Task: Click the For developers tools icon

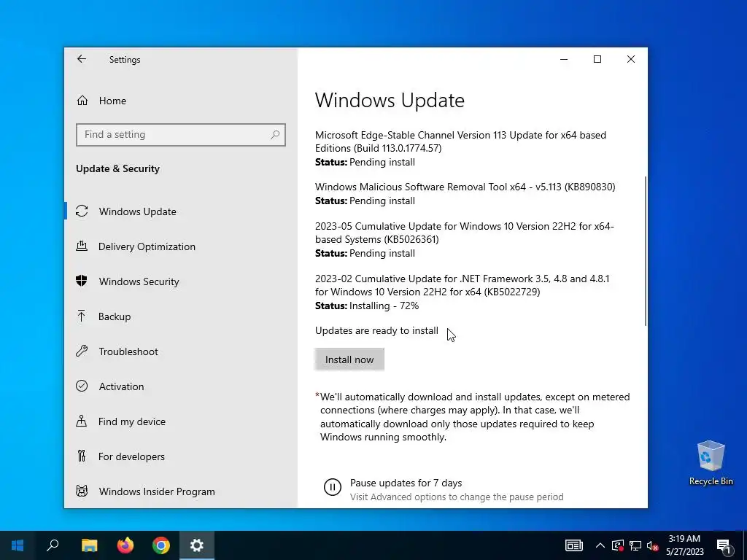Action: click(82, 456)
